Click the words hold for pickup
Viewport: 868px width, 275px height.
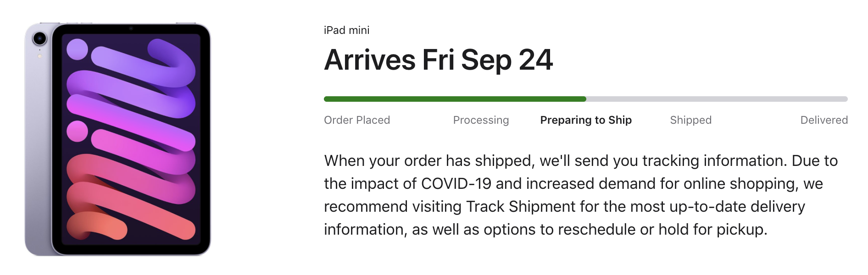coord(713,230)
